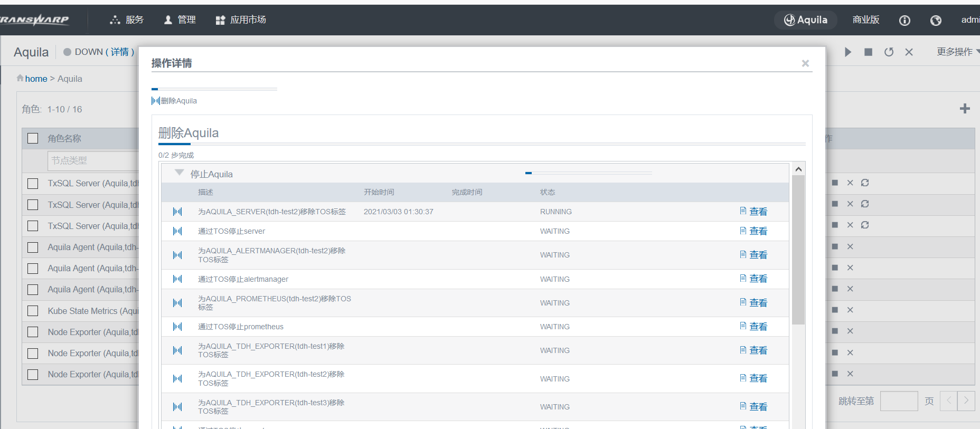Open the 应用市场 menu
980x429 pixels.
click(241, 20)
